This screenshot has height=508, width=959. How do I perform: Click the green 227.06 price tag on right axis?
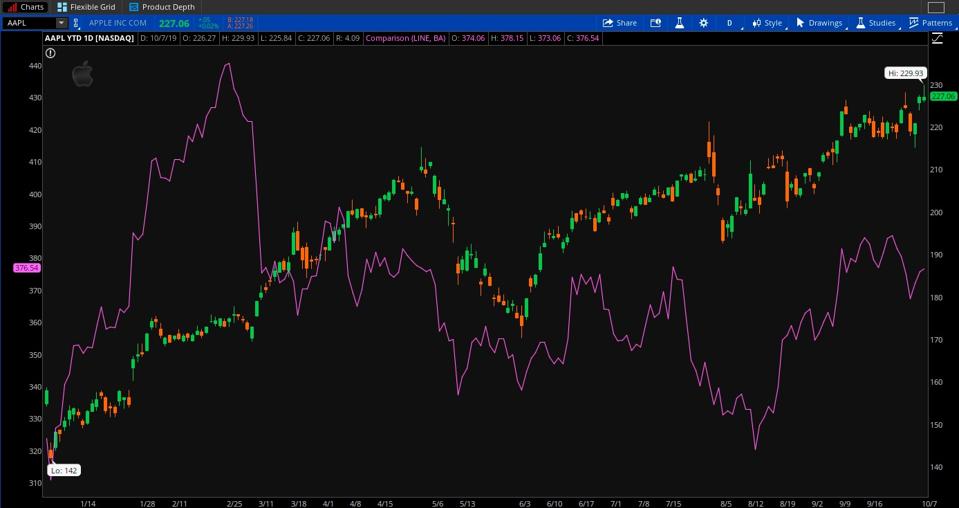click(944, 96)
